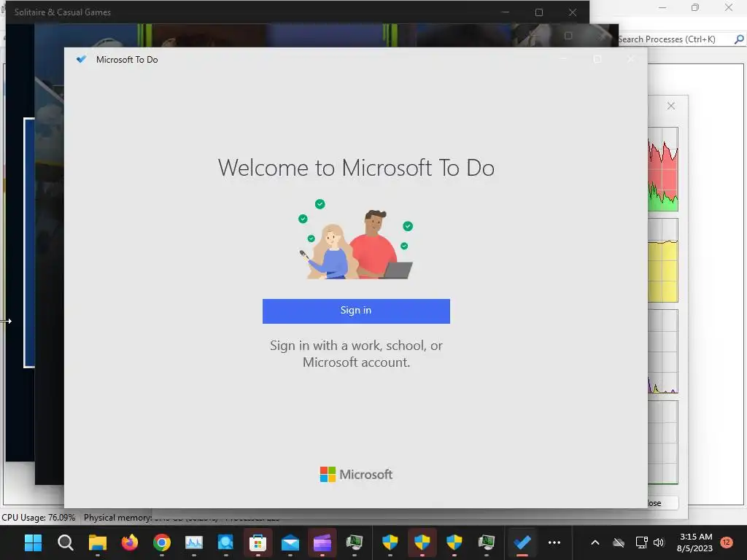Close the graph panel with its X button
The width and height of the screenshot is (747, 560).
(x=671, y=106)
